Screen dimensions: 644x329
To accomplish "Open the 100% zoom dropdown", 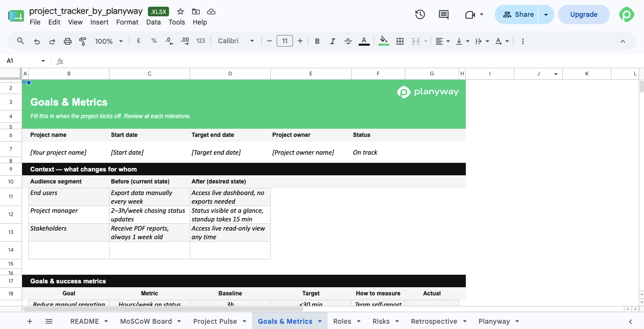I will (109, 41).
